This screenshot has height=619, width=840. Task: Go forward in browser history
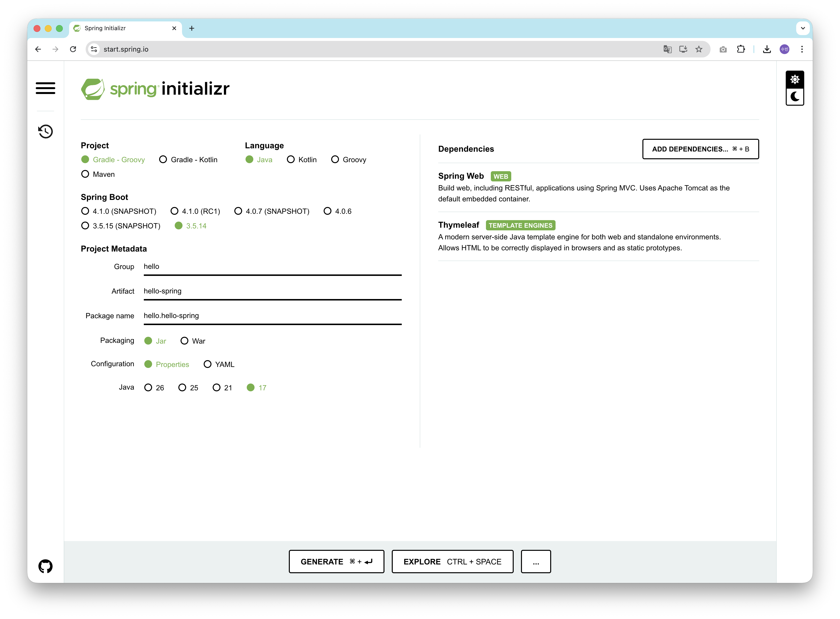(x=55, y=49)
